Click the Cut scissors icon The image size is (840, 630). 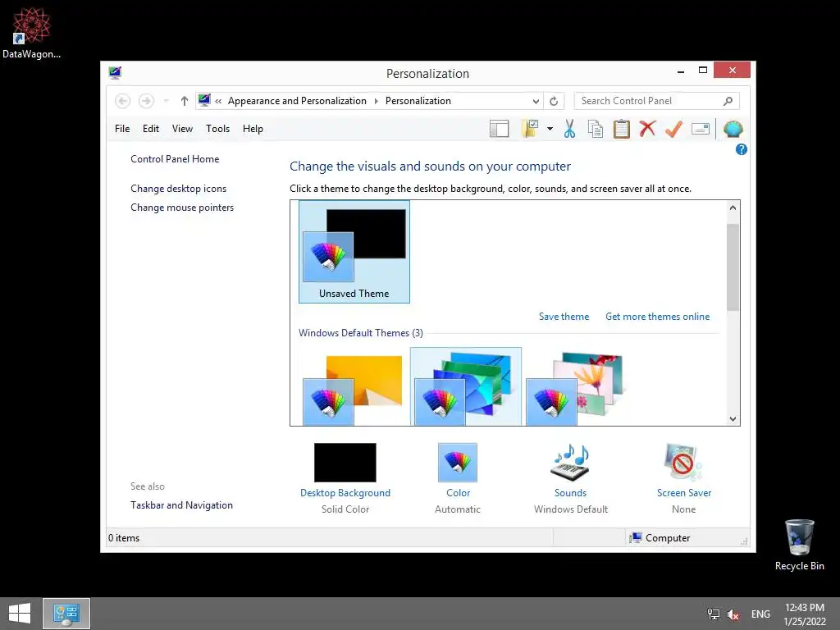(569, 129)
